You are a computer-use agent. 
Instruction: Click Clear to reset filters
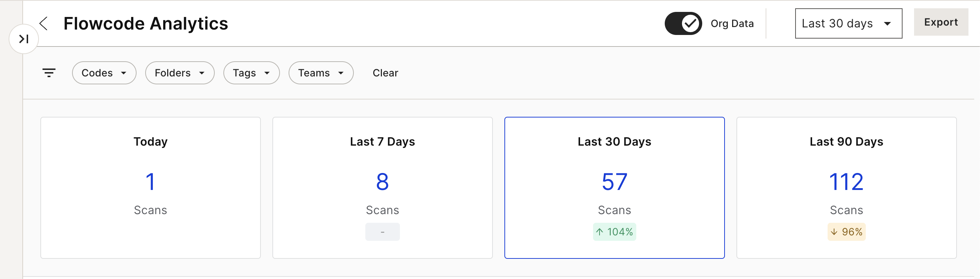pos(385,73)
